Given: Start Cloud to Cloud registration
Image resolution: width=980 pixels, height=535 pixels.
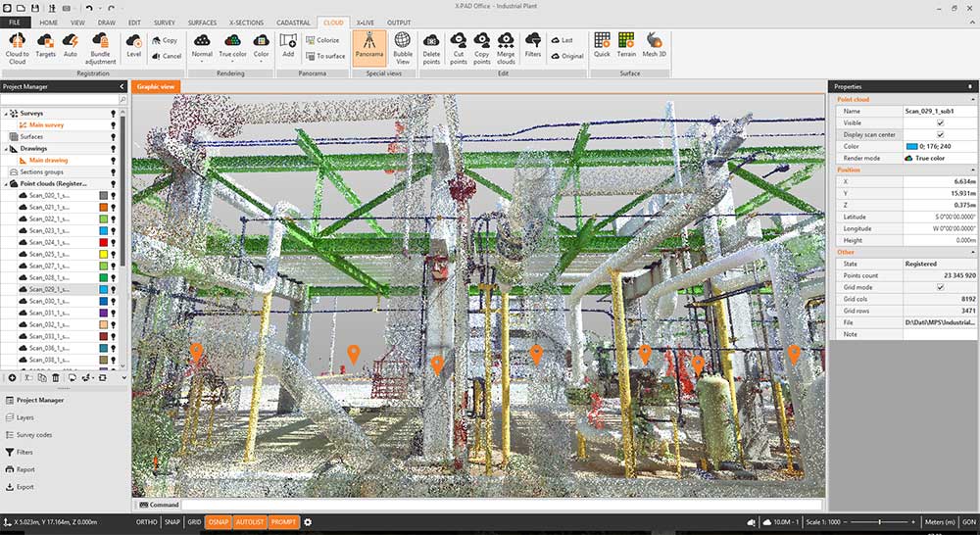Looking at the screenshot, I should [17, 49].
